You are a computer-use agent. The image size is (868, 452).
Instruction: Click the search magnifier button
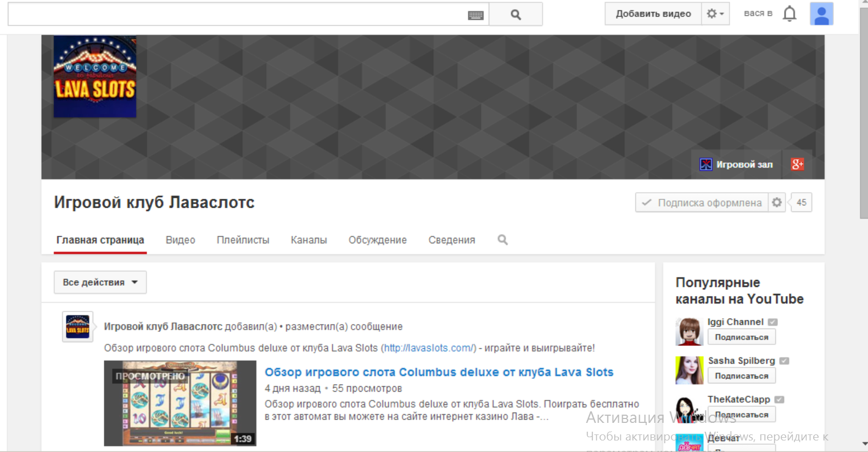click(516, 14)
